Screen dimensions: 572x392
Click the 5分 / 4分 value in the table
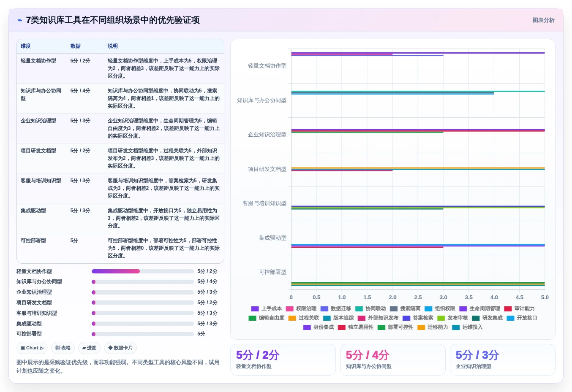[x=80, y=91]
